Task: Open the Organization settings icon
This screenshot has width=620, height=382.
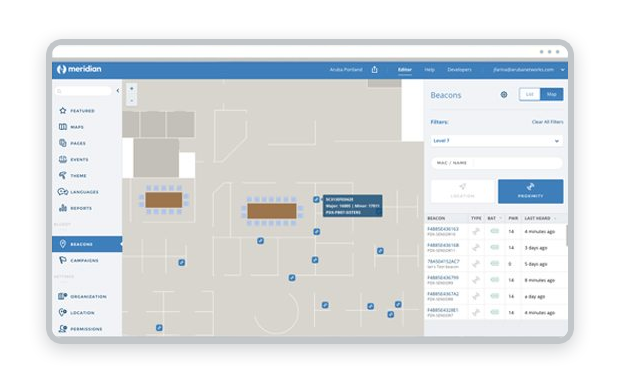Action: click(62, 296)
